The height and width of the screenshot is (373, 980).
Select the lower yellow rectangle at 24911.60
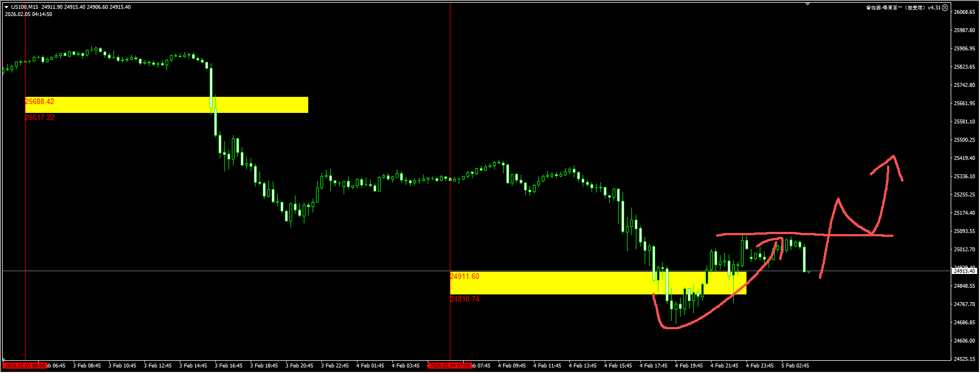click(553, 283)
